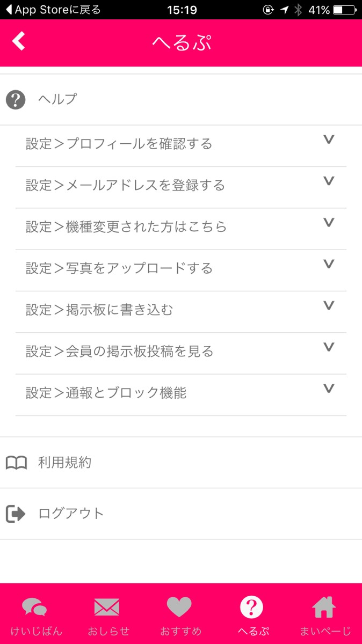Tap the heart おすすめ icon
This screenshot has width=362, height=644.
point(179,608)
